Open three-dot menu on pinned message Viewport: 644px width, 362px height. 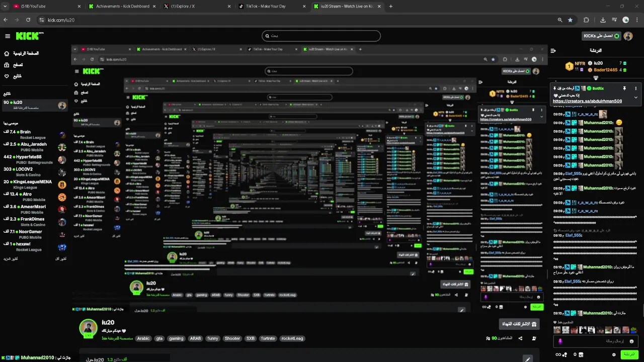click(636, 88)
